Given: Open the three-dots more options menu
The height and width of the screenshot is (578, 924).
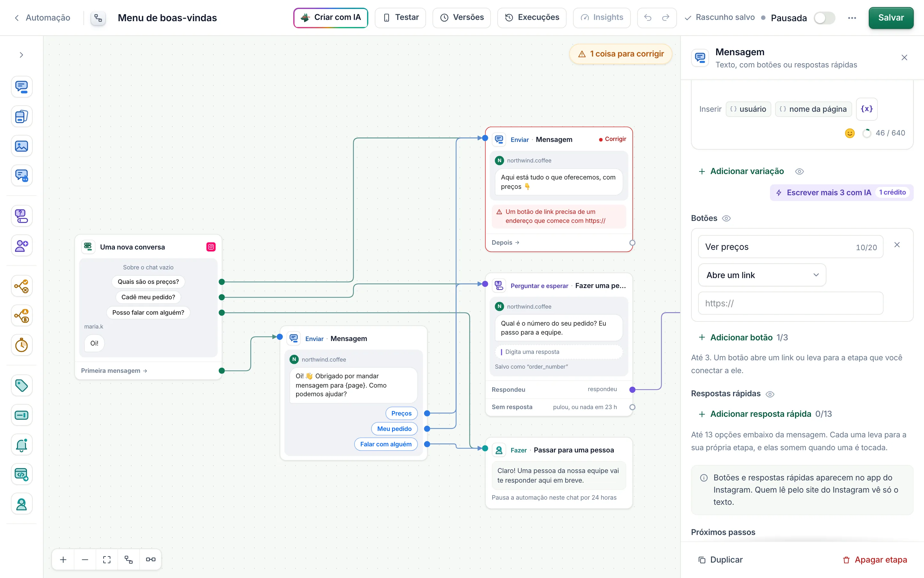Looking at the screenshot, I should (x=852, y=18).
